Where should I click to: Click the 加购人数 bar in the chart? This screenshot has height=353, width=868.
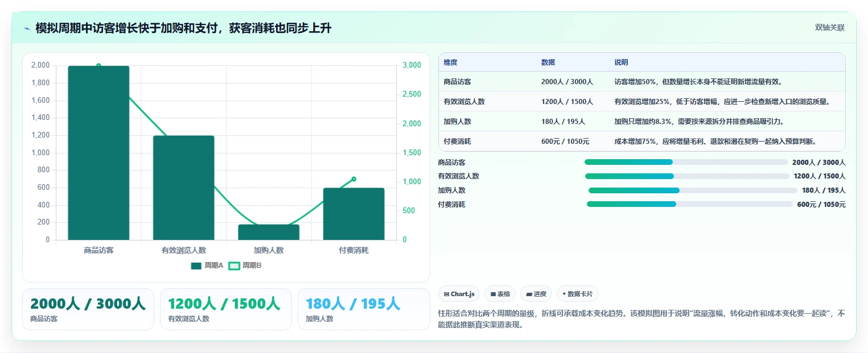tap(269, 232)
